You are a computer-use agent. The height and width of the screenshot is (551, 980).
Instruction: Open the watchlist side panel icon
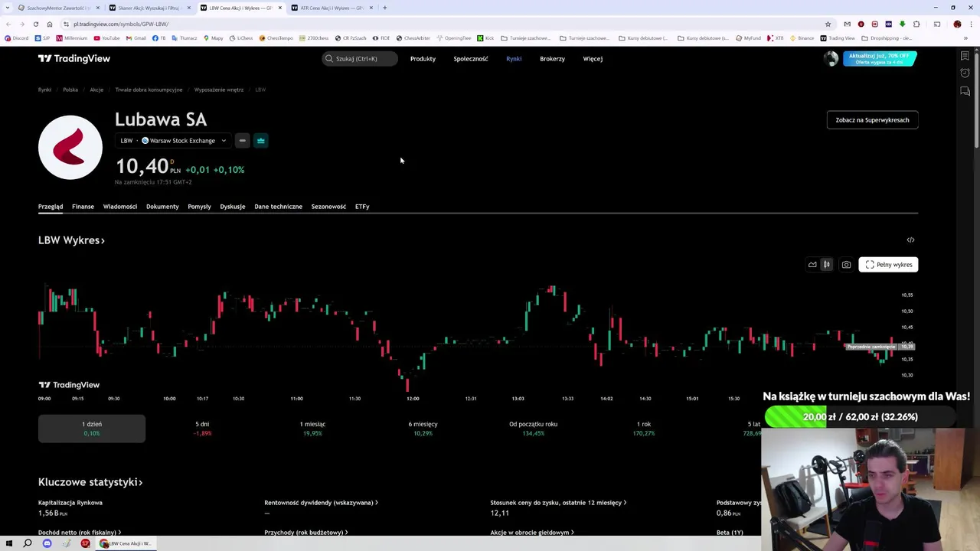tap(965, 56)
